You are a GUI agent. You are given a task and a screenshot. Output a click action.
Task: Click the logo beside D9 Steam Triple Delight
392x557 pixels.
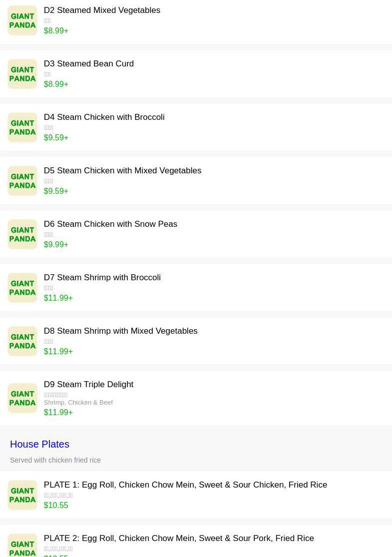coord(22,398)
